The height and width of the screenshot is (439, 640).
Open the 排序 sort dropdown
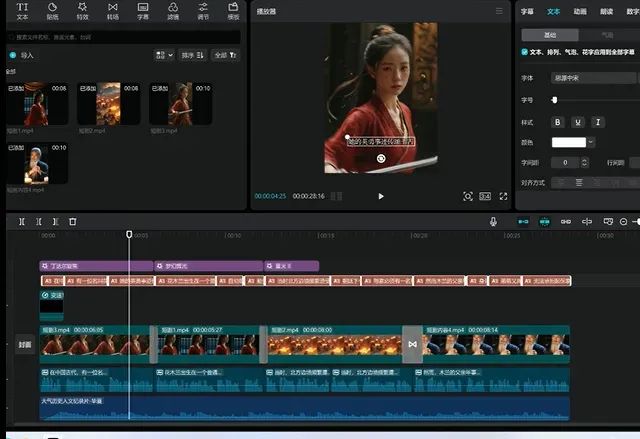pos(192,55)
